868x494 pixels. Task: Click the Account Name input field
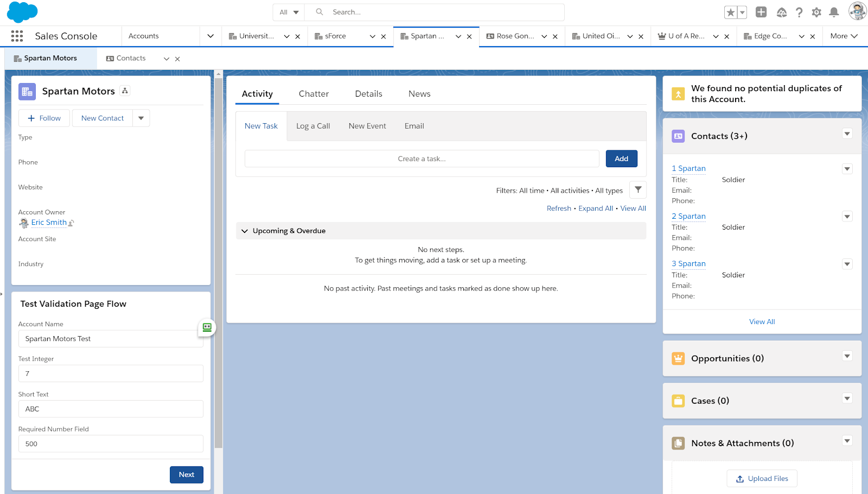pyautogui.click(x=111, y=339)
